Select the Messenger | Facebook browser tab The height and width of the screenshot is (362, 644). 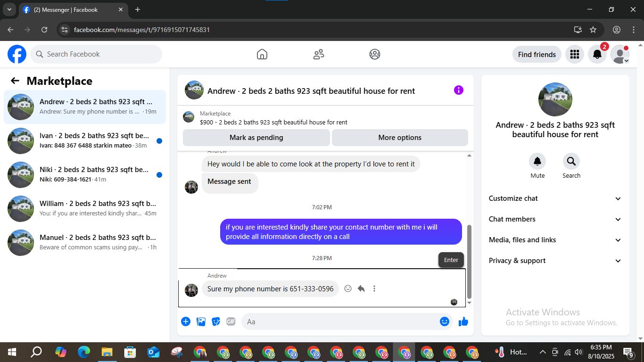tap(73, 9)
